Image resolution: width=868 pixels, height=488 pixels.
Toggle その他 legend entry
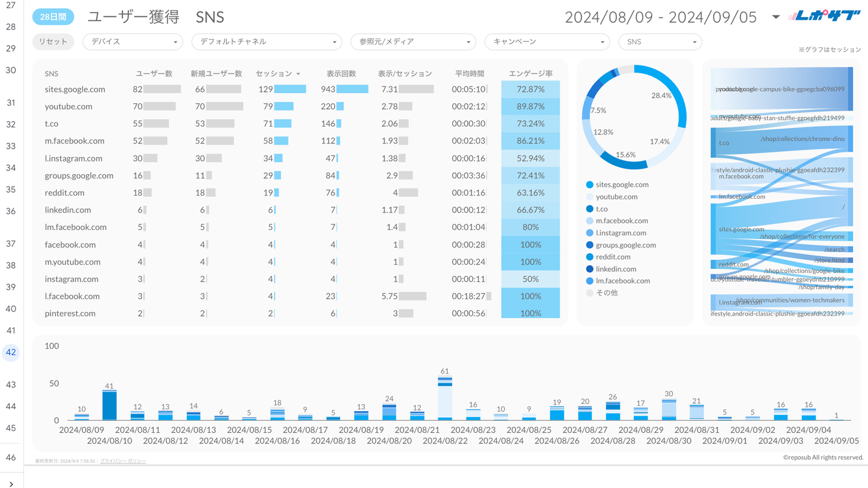coord(606,293)
